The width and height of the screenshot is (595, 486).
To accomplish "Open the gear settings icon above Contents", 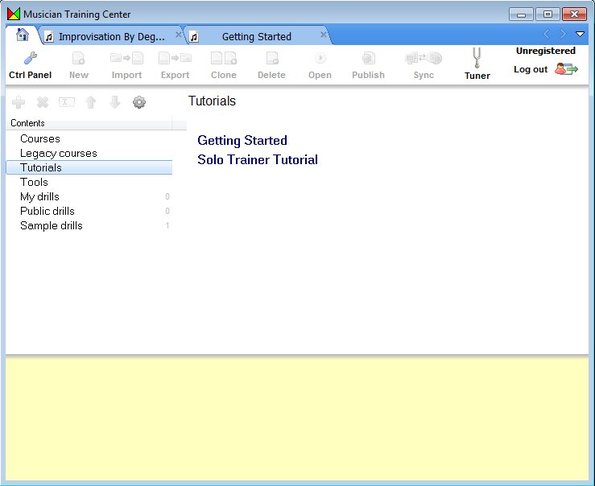I will 139,102.
